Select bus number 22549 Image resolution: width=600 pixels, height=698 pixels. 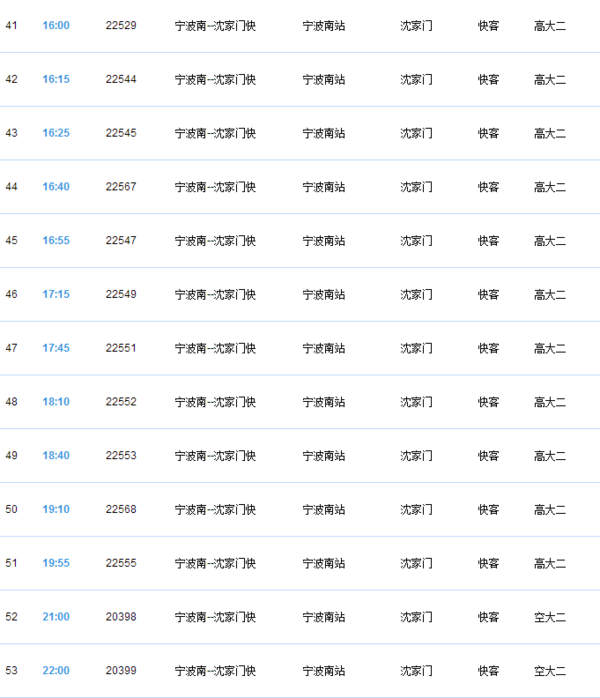[121, 294]
